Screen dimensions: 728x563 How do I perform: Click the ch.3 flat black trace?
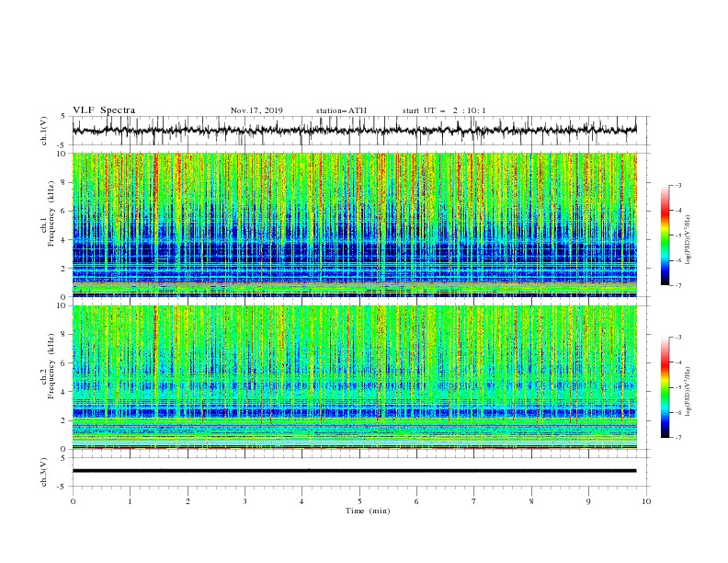[354, 471]
